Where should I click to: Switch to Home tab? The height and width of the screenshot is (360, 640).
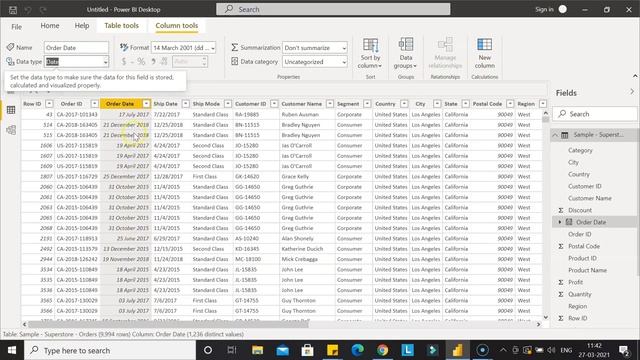[50, 26]
